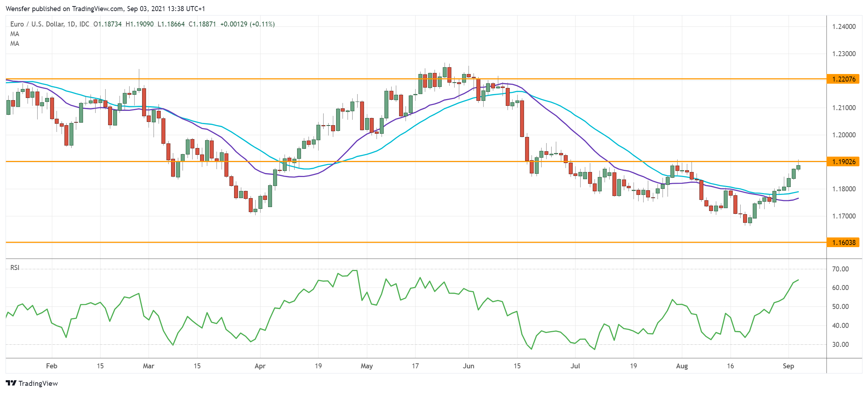
Task: Click the Apr label on time axis
Action: (260, 366)
